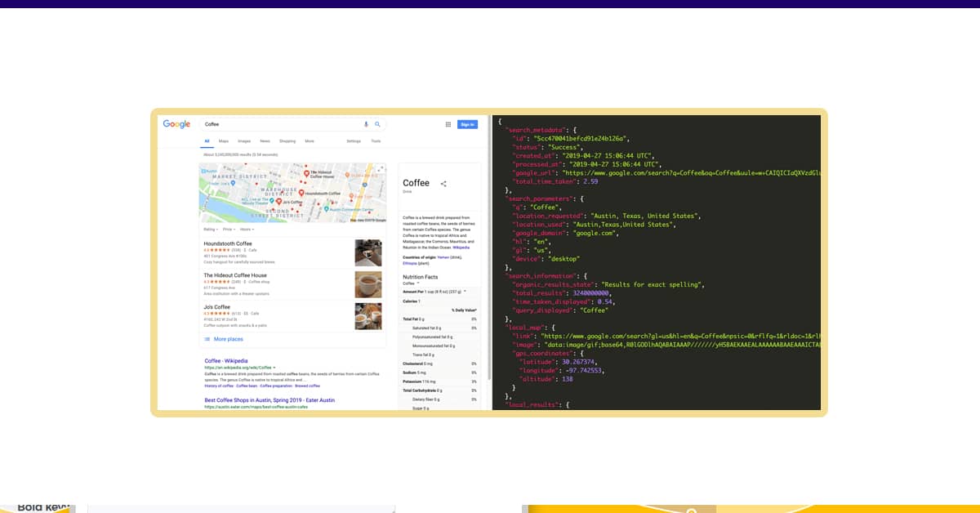
Task: Click the Coffee knowledge panel title
Action: (x=416, y=183)
